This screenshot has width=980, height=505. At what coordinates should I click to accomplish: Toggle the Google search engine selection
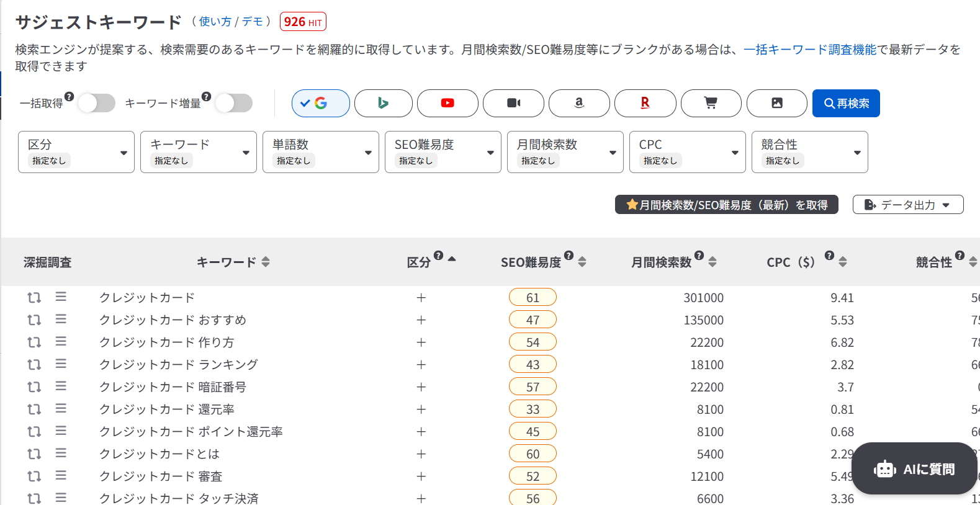coord(320,103)
